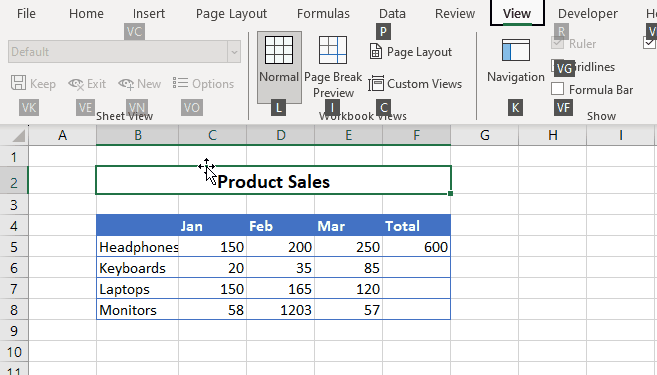Screen dimensions: 657x375
Task: Select Keyboards Mar value 85
Action: click(x=348, y=268)
